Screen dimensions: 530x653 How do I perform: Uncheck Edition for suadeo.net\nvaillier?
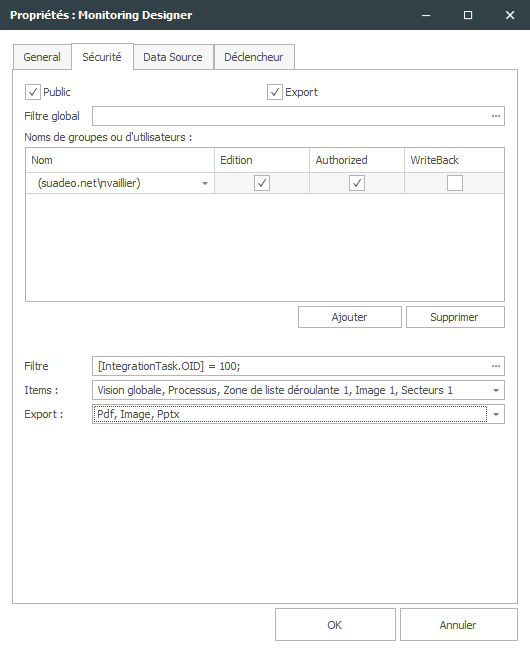pos(262,183)
